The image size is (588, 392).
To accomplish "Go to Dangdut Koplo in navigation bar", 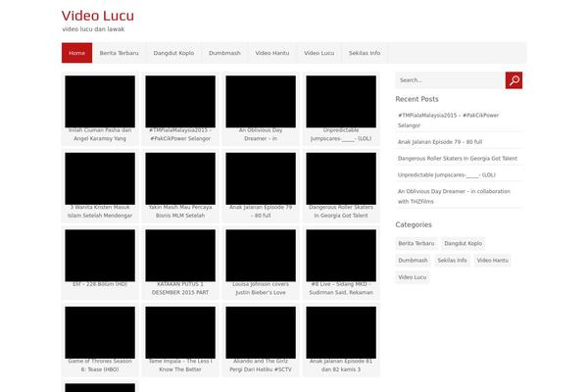I will pos(173,53).
